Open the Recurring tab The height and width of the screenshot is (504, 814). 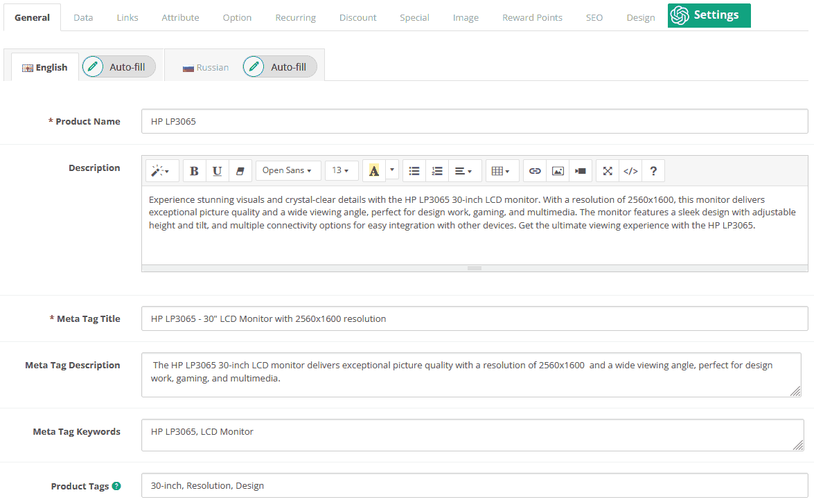(295, 17)
